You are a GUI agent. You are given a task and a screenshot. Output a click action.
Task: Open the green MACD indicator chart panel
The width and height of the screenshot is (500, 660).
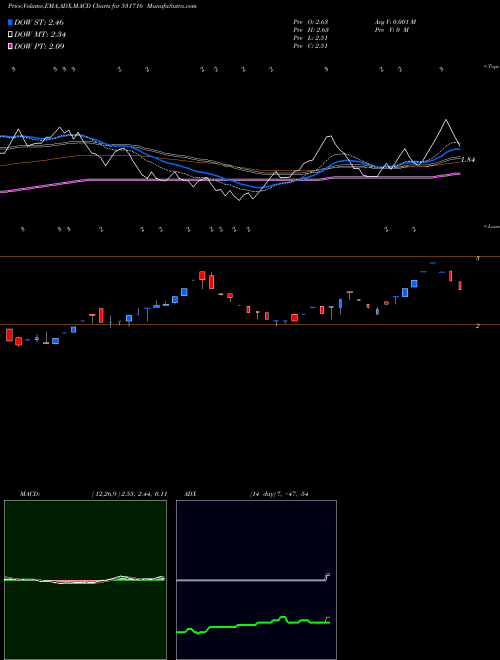(x=85, y=580)
